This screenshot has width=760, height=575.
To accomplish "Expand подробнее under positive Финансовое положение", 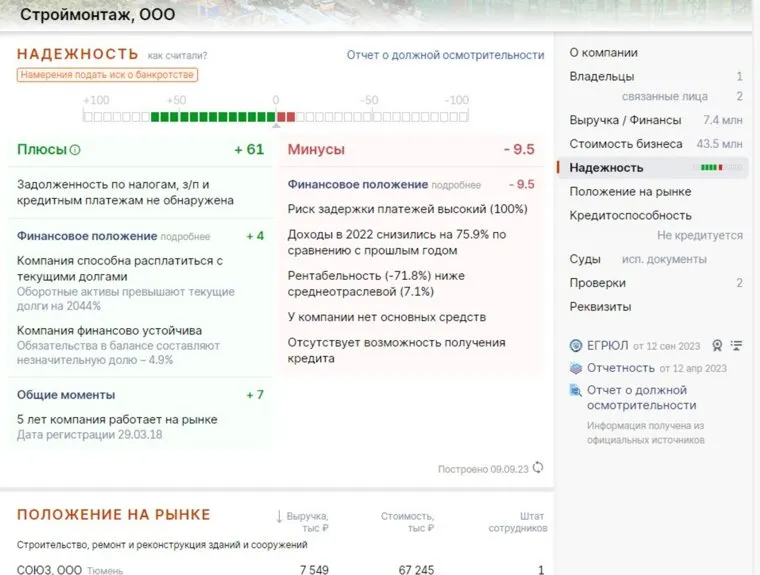I will click(185, 237).
